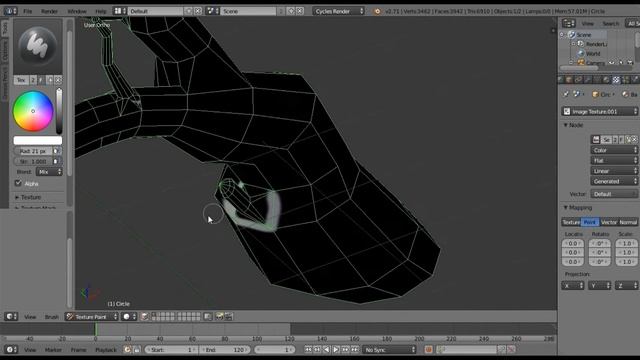Open the Render menu

(x=49, y=11)
